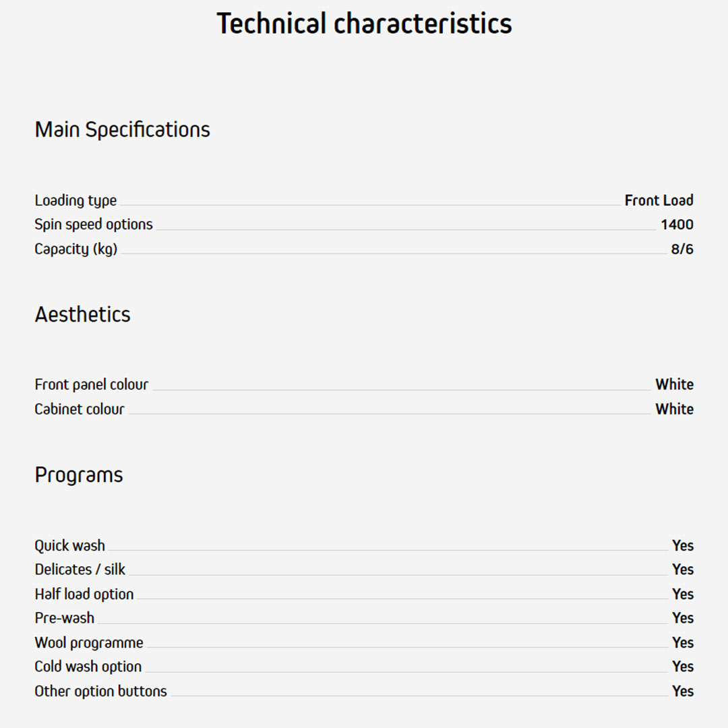Click the Programs section heading
Image resolution: width=728 pixels, height=728 pixels.
point(79,475)
